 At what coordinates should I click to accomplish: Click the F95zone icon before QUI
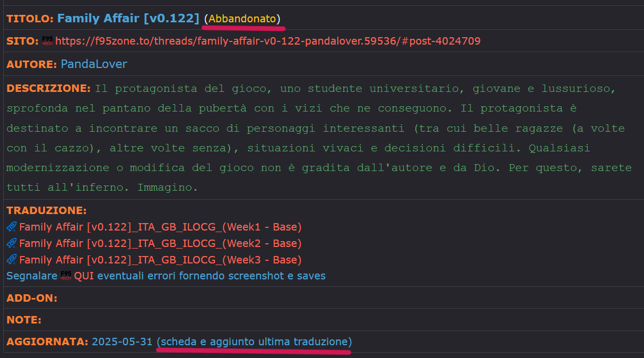(x=66, y=276)
